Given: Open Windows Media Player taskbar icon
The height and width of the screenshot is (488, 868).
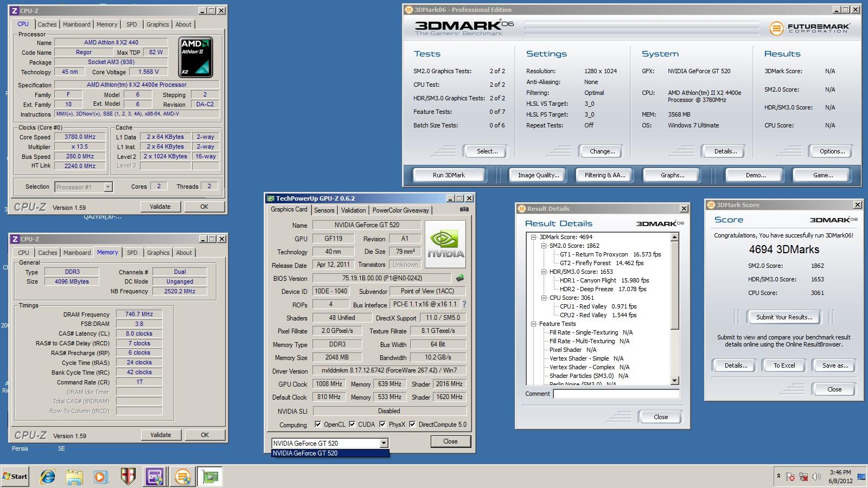Looking at the screenshot, I should coord(101,477).
